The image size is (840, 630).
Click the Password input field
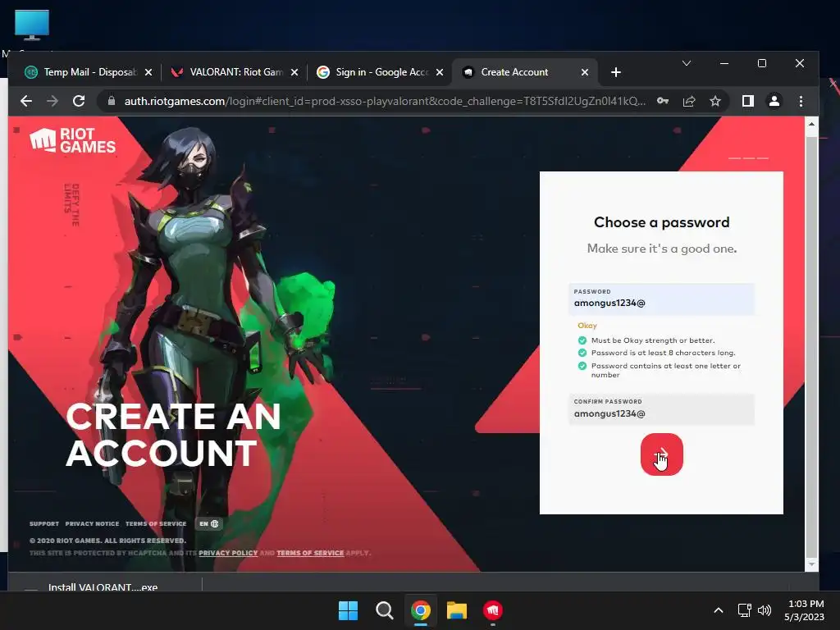(662, 299)
